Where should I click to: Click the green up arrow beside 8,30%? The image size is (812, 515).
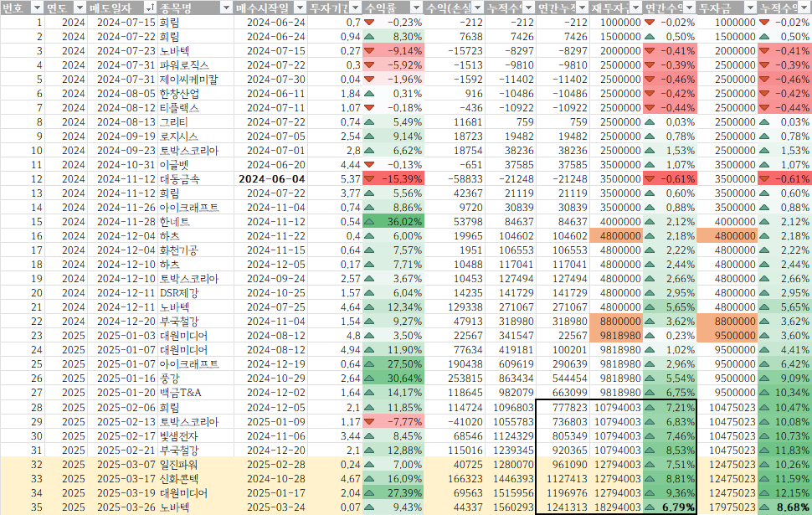pos(369,37)
